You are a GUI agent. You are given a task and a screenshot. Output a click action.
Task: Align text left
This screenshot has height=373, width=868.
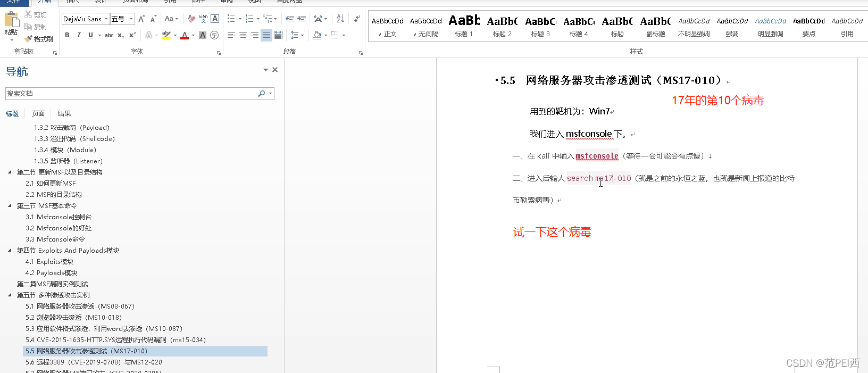[231, 35]
